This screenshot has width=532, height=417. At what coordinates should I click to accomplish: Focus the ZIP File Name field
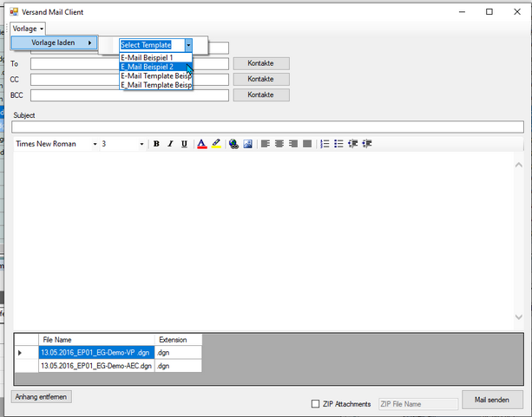418,404
